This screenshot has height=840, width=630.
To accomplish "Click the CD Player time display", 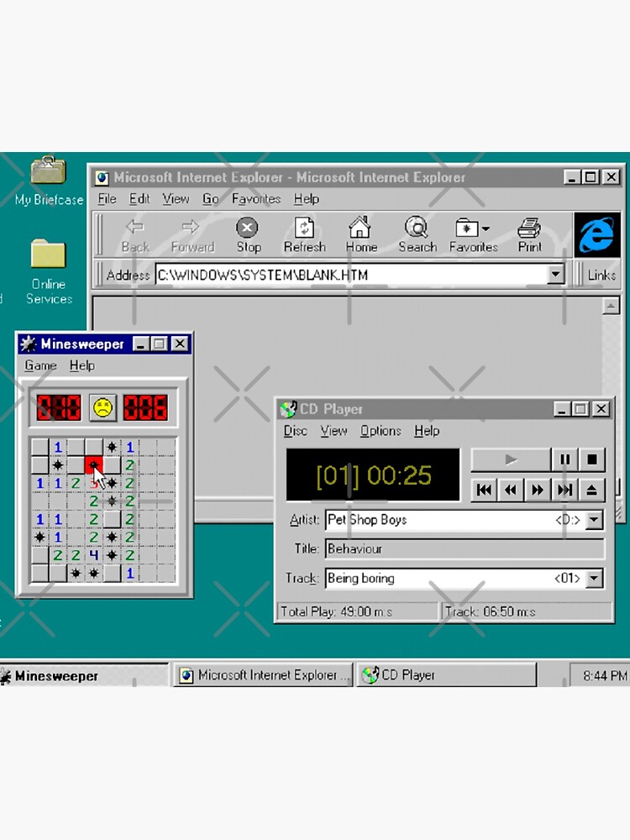I will 373,475.
